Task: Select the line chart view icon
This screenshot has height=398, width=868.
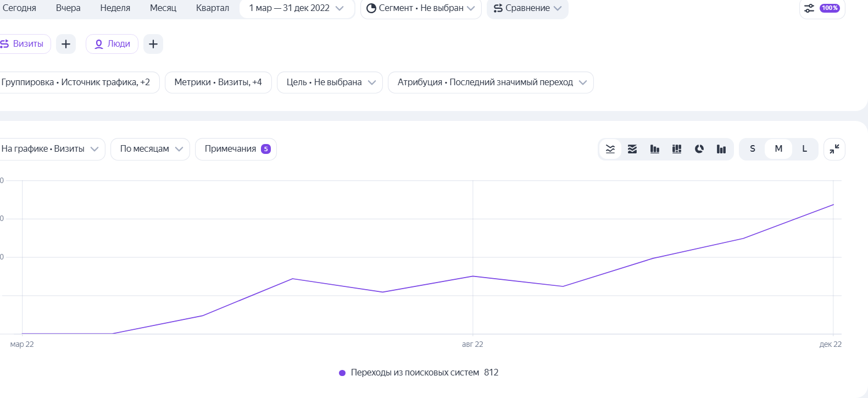Action: pos(610,149)
